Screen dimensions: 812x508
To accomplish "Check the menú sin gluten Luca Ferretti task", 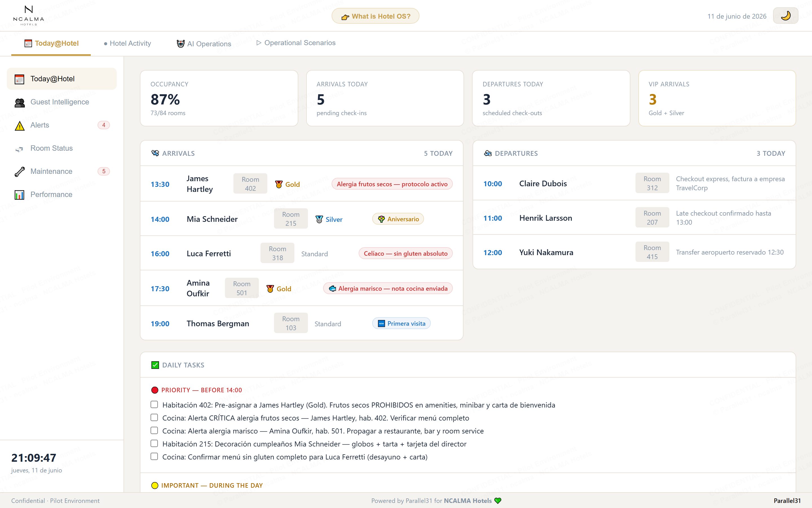I will click(x=154, y=456).
